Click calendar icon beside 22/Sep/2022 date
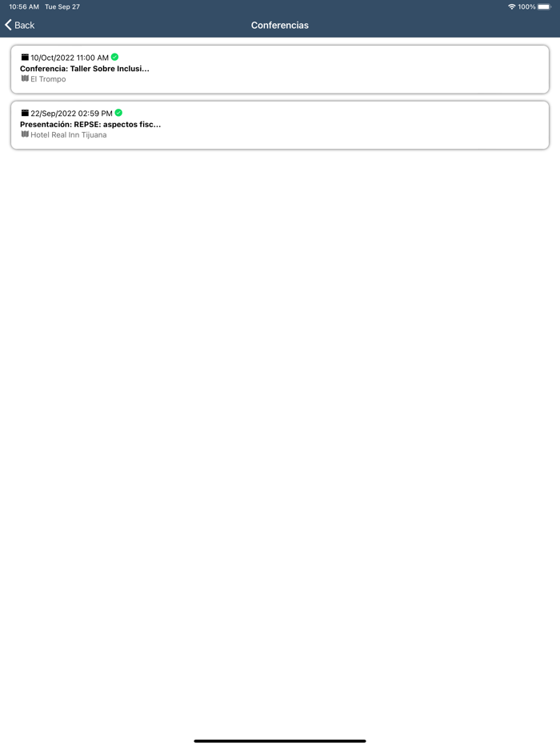The width and height of the screenshot is (560, 747). point(25,113)
